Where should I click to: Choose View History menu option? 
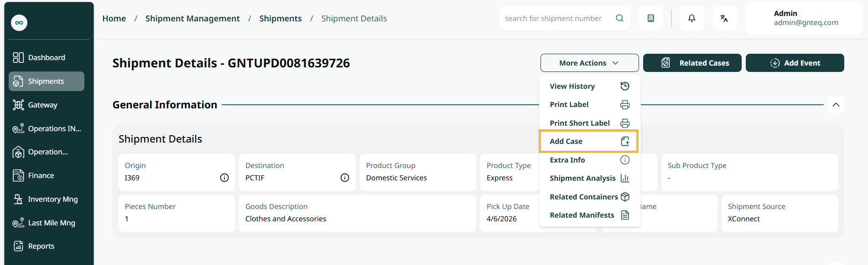pyautogui.click(x=589, y=86)
